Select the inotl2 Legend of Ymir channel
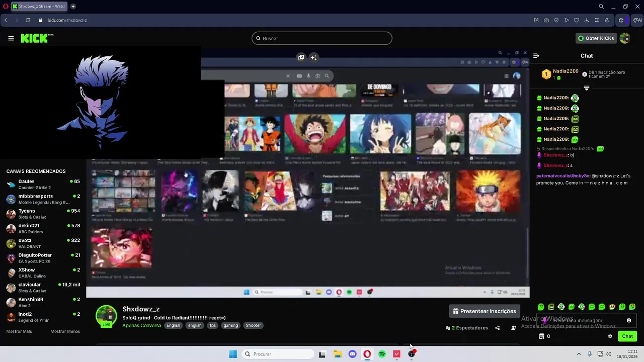The image size is (644, 362). tap(43, 317)
